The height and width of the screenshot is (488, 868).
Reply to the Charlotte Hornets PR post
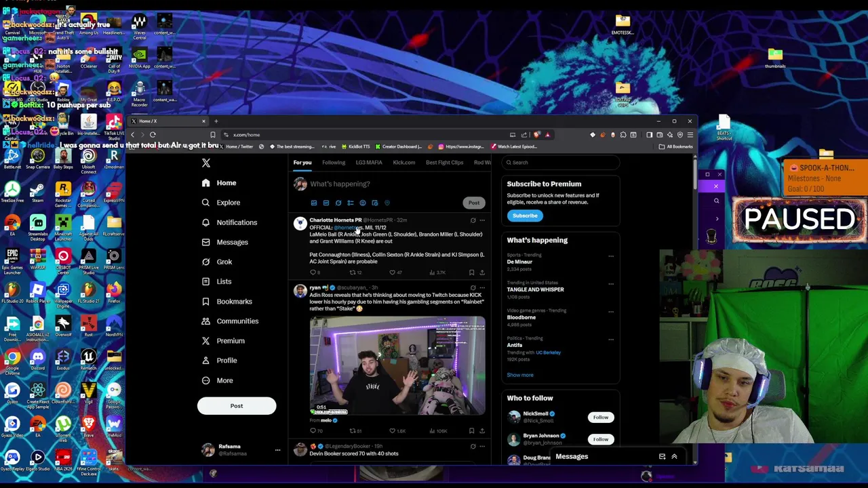click(x=313, y=272)
